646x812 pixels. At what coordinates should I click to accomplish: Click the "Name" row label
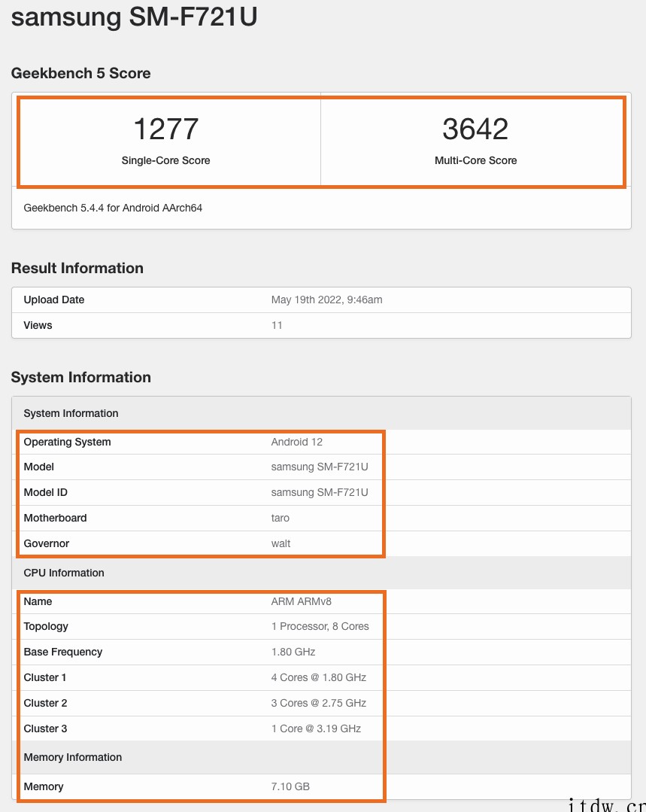[x=38, y=601]
